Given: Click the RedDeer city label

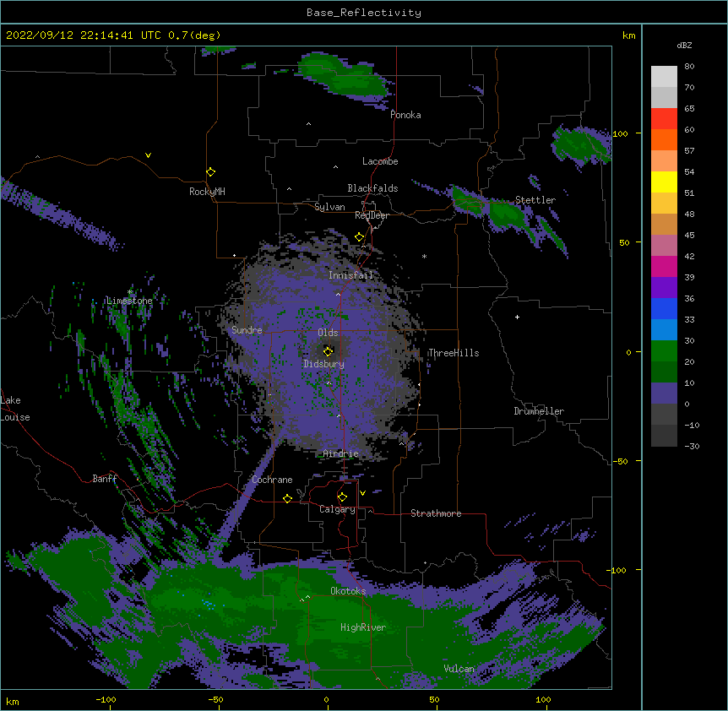Looking at the screenshot, I should (372, 215).
